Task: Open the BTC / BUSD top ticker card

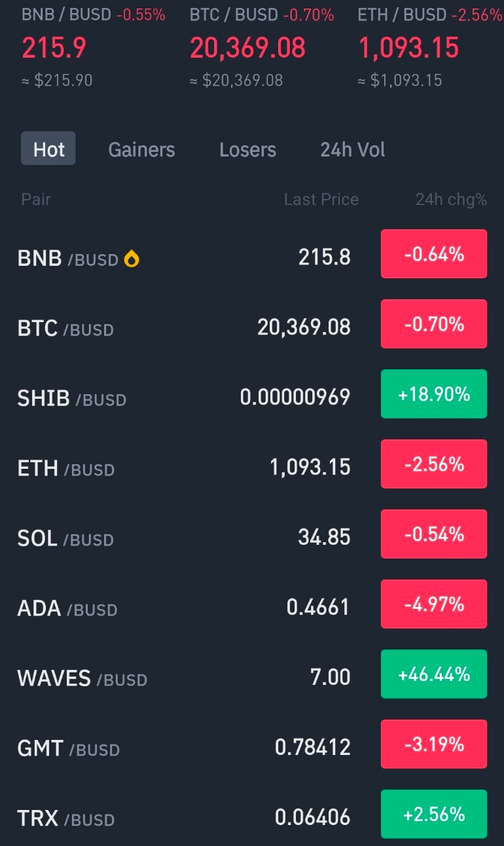Action: [262, 48]
